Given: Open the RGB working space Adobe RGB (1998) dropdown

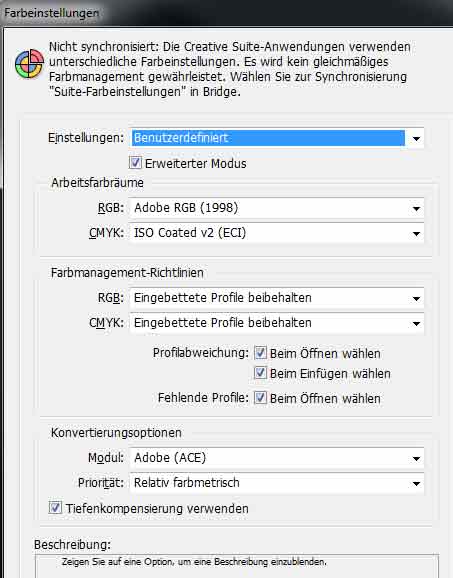Looking at the screenshot, I should coord(276,208).
